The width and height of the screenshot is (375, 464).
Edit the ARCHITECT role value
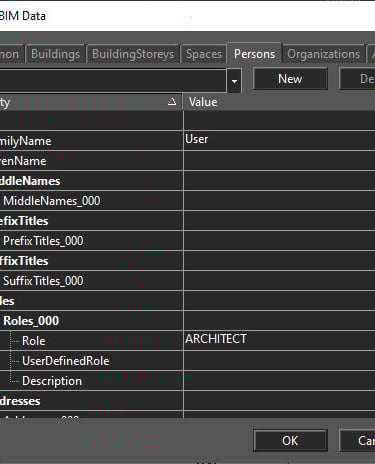[279, 341]
